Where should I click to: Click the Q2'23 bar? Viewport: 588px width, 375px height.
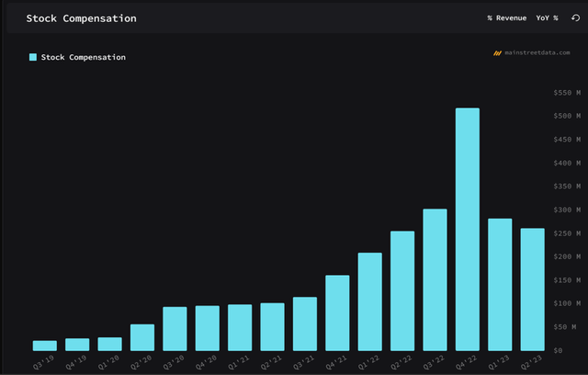tap(532, 290)
